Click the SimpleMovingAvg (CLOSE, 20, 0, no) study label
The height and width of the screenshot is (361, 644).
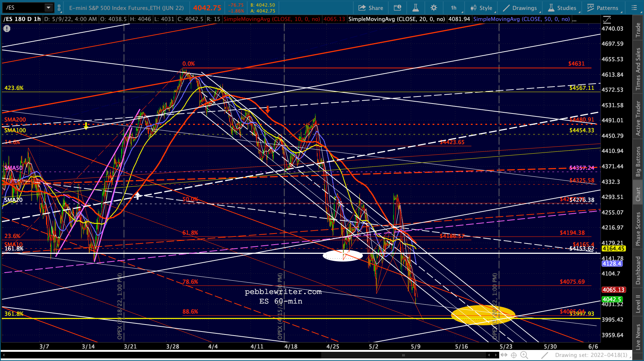[396, 19]
